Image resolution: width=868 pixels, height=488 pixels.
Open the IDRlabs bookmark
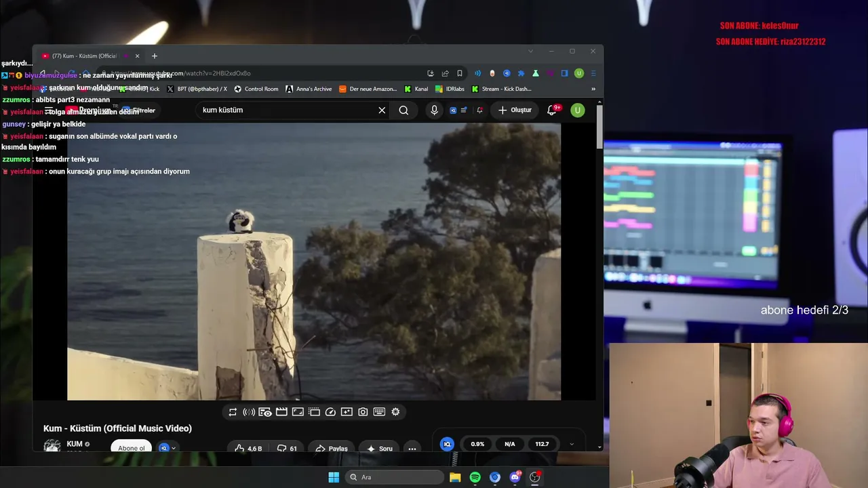coord(450,89)
